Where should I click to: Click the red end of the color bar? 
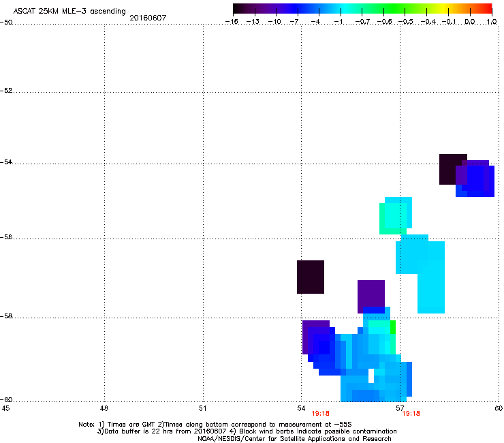pos(488,8)
